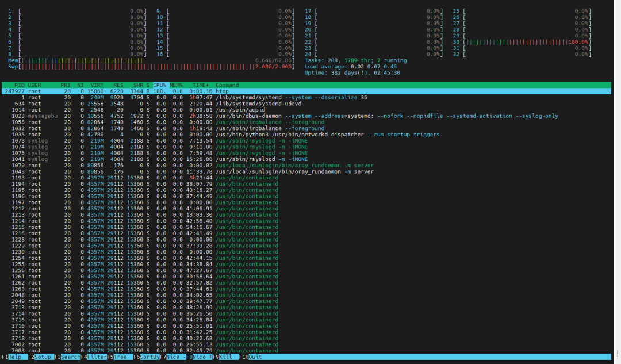Image resolution: width=621 pixels, height=364 pixels.
Task: Sort by TIME+ column header
Action: [x=201, y=85]
